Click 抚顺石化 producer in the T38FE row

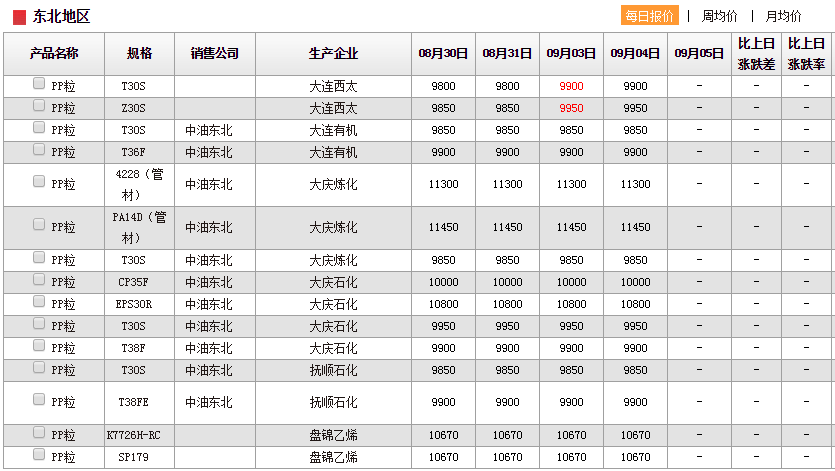click(x=333, y=402)
